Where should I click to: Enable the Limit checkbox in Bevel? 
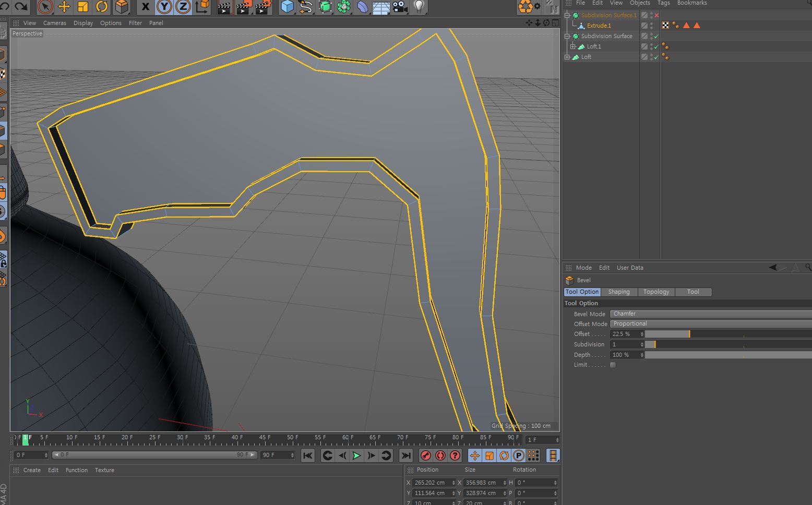coord(613,365)
